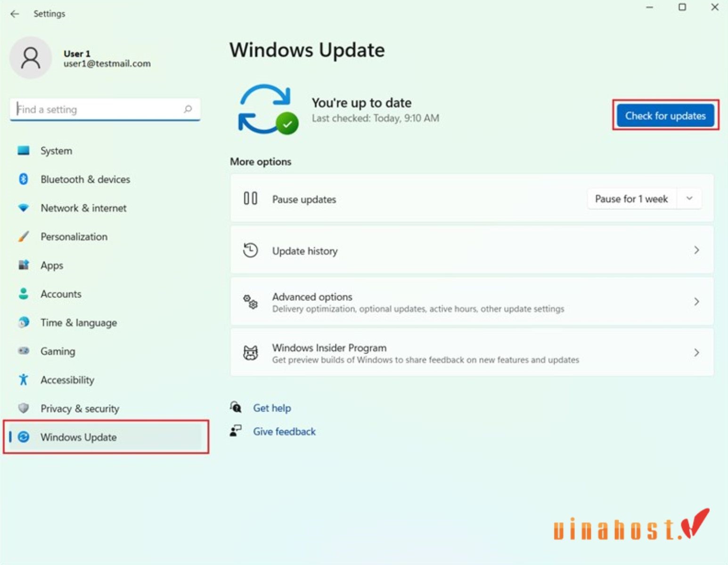Select Windows Update in the sidebar
This screenshot has width=728, height=565.
tap(106, 437)
